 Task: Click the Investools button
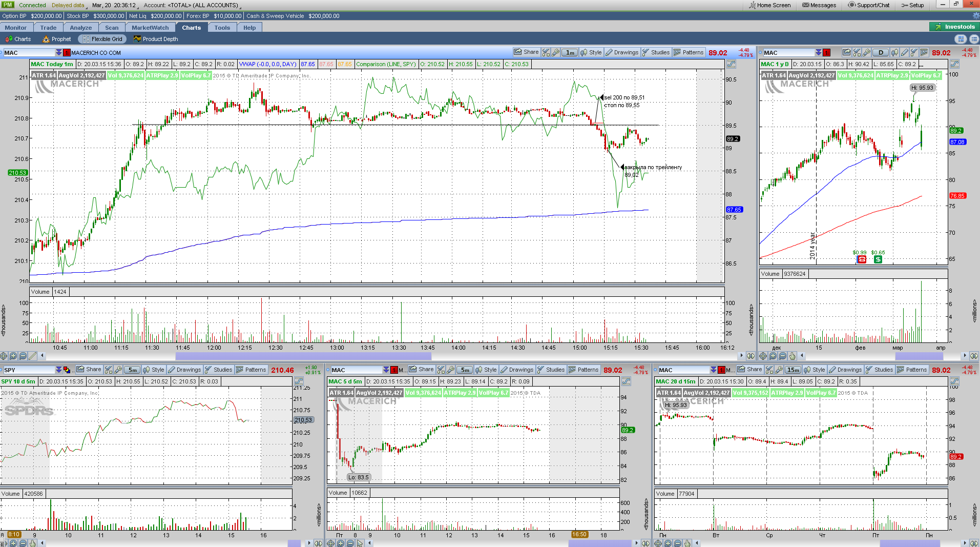tap(954, 27)
